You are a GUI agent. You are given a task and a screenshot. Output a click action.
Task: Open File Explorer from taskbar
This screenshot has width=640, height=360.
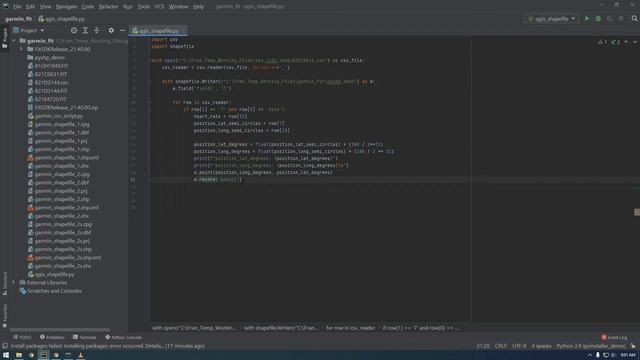tap(19, 355)
